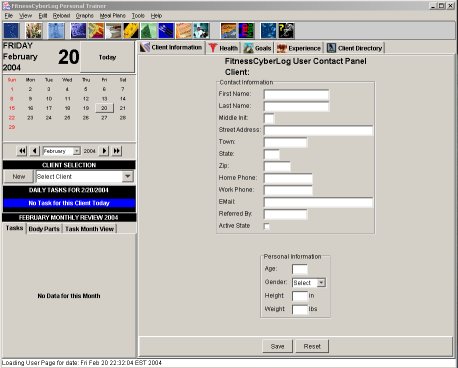Click the purple-blue textured toolbar icon

coord(78,31)
